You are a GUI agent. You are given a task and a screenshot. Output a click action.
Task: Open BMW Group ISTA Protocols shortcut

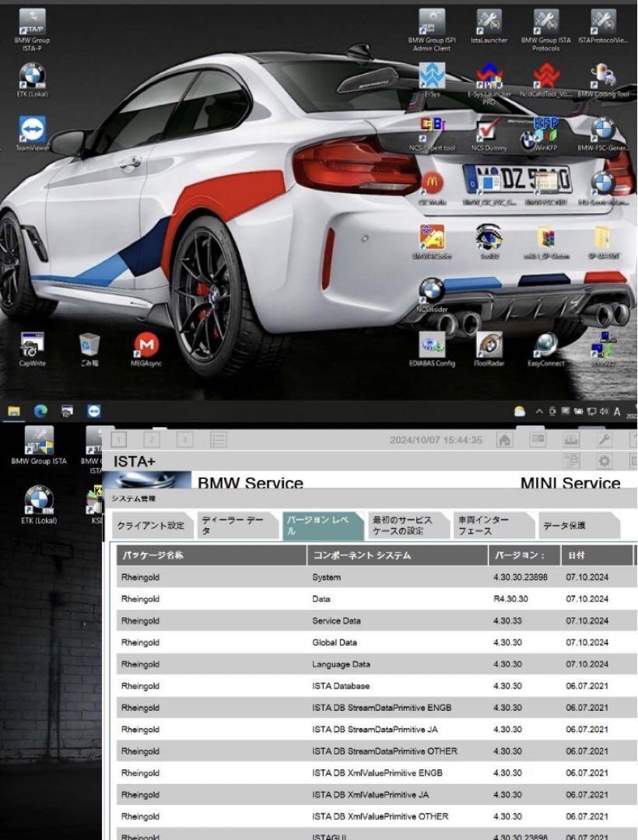point(546,30)
